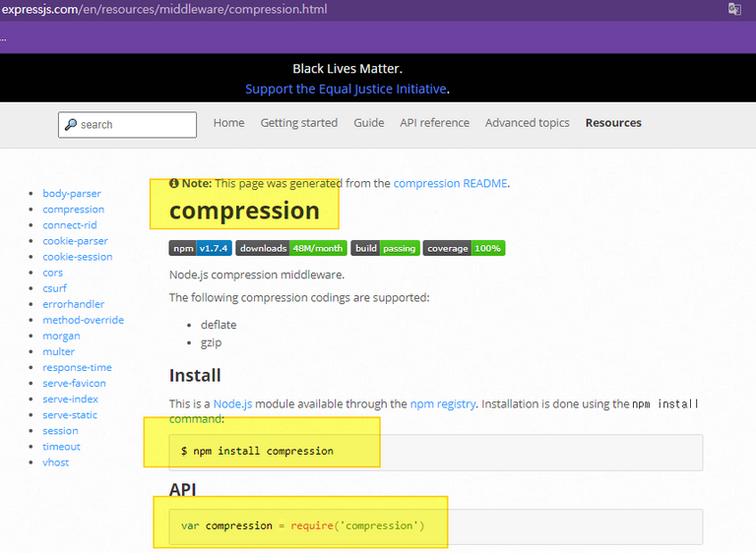Click the 'npm install compression' code line

[257, 452]
